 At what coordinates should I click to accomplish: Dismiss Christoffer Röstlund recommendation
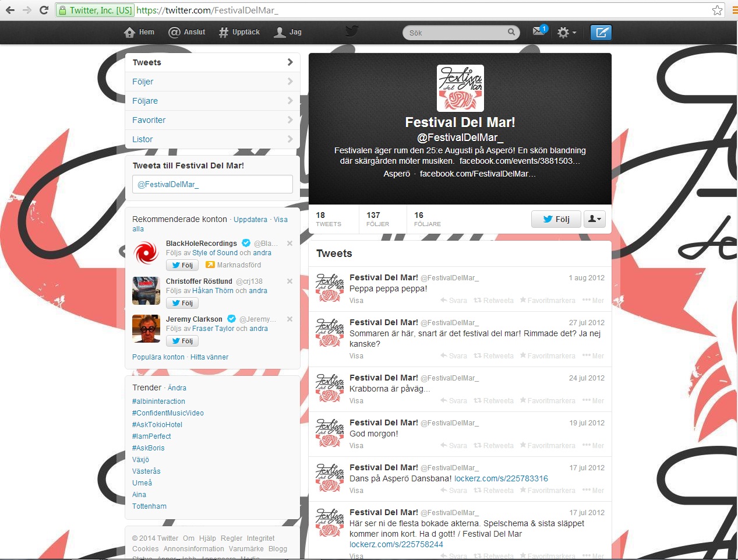tap(289, 281)
